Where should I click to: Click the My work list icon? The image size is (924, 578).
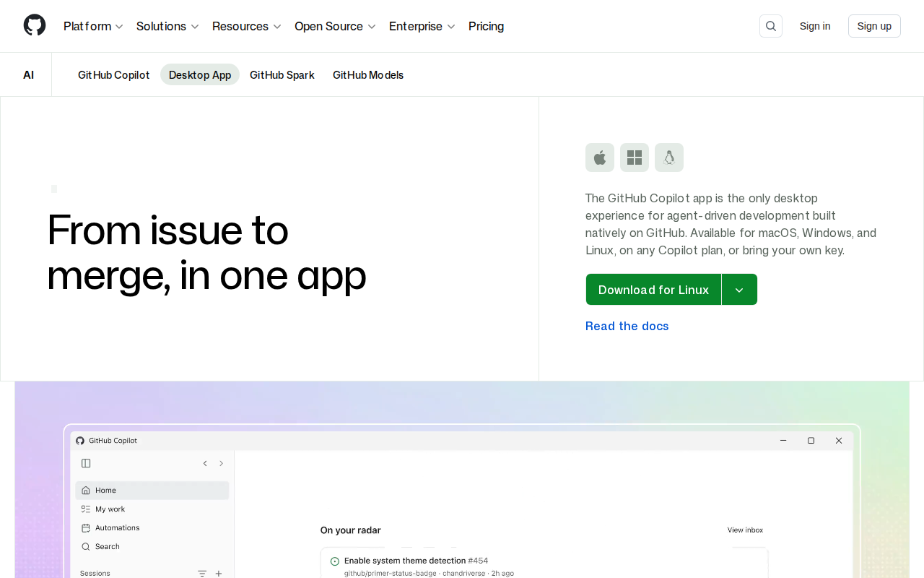(86, 509)
